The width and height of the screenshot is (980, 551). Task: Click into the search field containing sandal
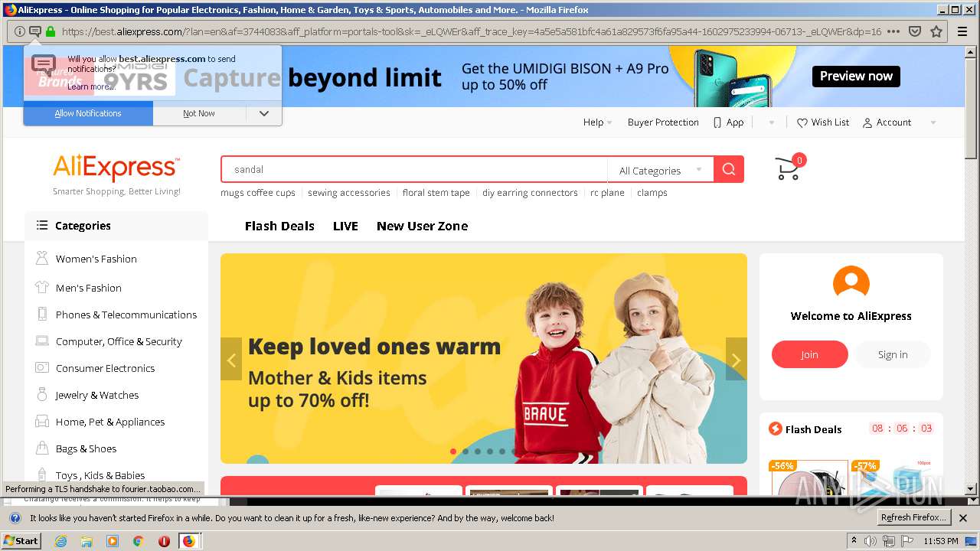pyautogui.click(x=414, y=169)
